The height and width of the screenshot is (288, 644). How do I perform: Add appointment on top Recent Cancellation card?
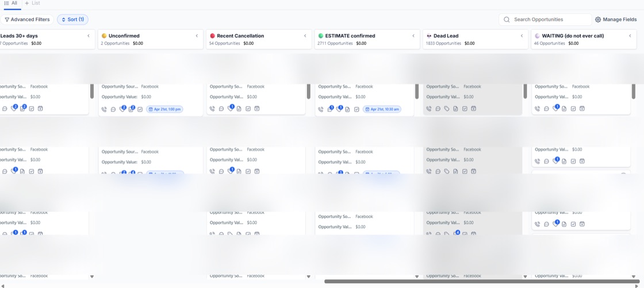point(256,109)
